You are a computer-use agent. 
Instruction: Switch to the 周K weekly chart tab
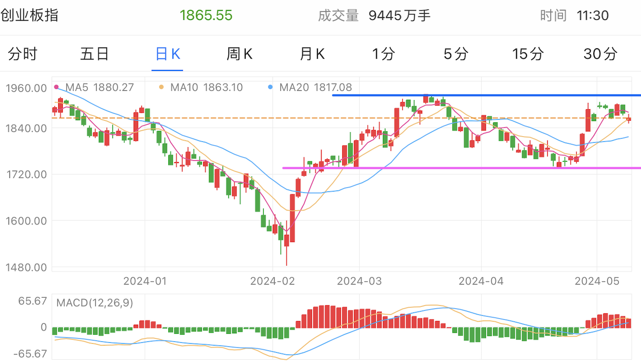pyautogui.click(x=239, y=54)
